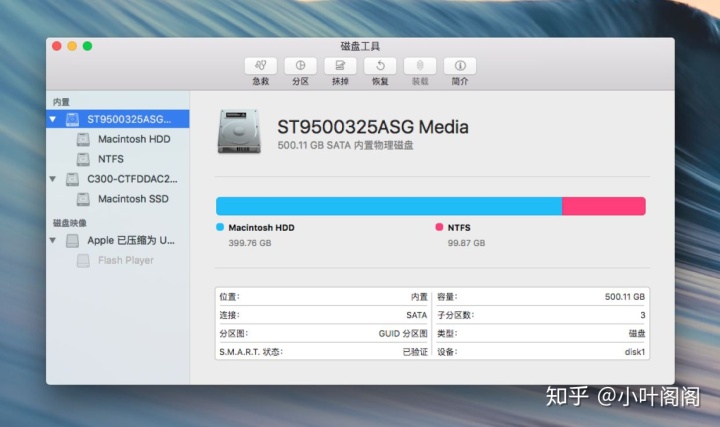The width and height of the screenshot is (720, 427).
Task: Click the 内置 sidebar section header
Action: pyautogui.click(x=61, y=102)
